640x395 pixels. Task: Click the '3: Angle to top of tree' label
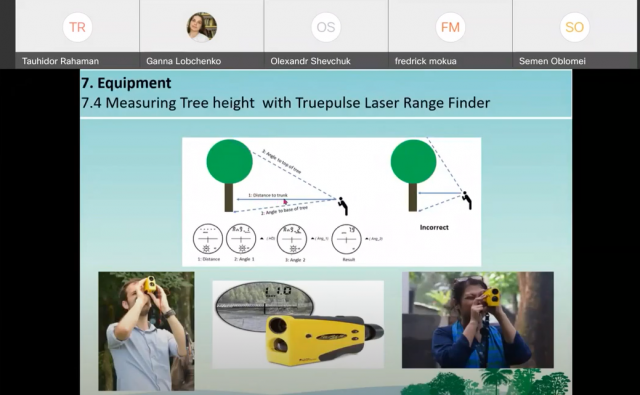282,162
